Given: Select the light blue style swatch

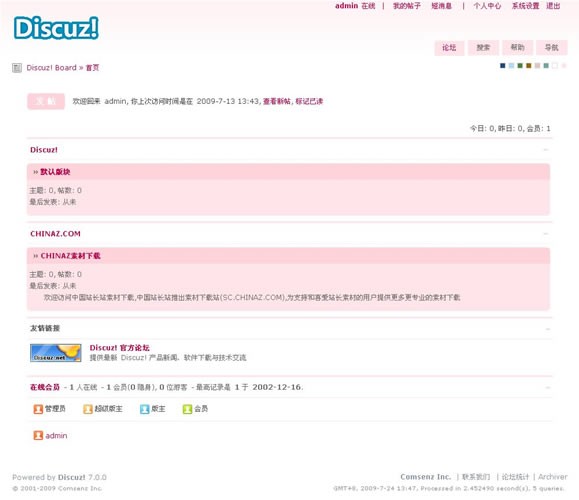Looking at the screenshot, I should (x=511, y=66).
